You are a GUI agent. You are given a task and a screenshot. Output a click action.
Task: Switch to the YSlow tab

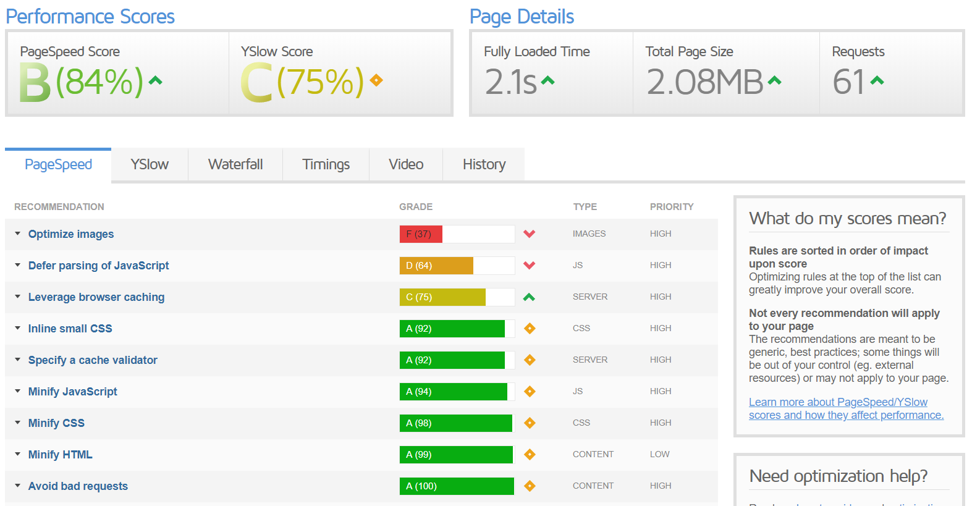tap(150, 164)
